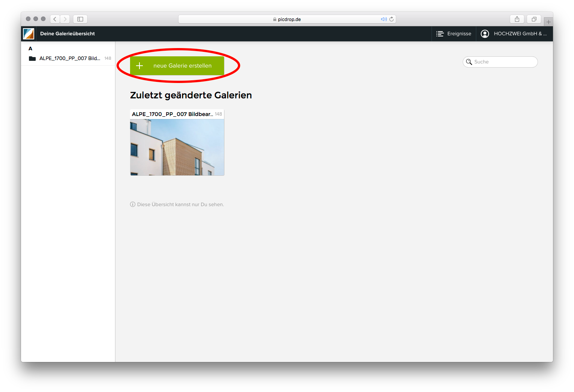Click 'neue Galerie erstellen' button
The width and height of the screenshot is (574, 392).
(x=177, y=66)
